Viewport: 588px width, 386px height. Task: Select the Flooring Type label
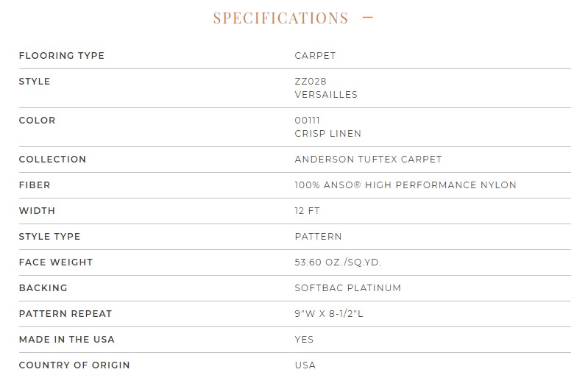(62, 55)
